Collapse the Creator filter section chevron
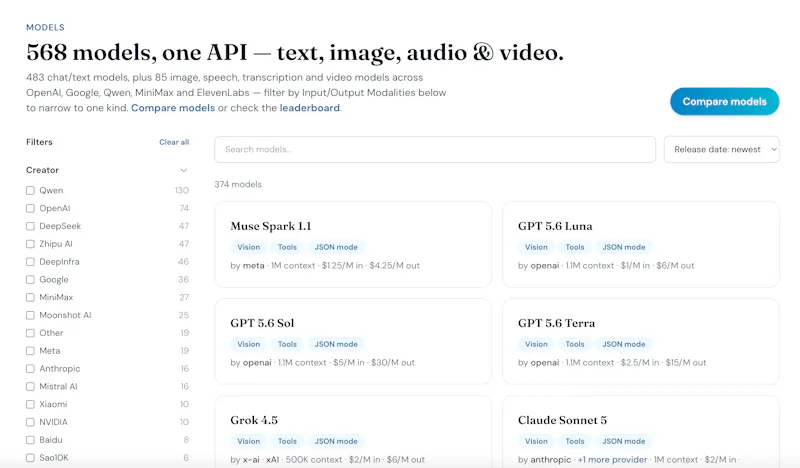This screenshot has width=800, height=468. 184,170
